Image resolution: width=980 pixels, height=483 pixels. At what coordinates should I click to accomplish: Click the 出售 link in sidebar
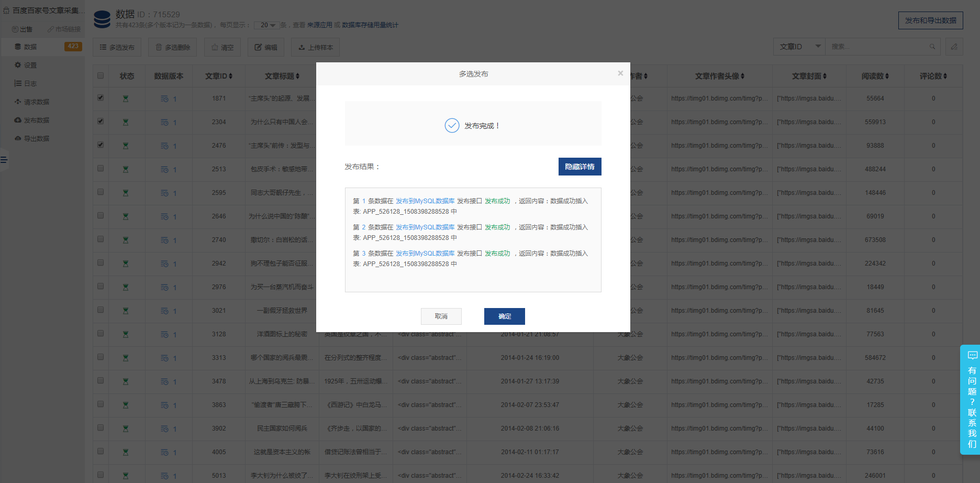[x=23, y=29]
